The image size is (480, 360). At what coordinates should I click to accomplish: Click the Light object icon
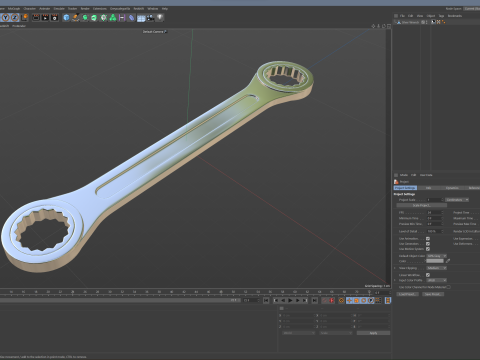[160, 17]
